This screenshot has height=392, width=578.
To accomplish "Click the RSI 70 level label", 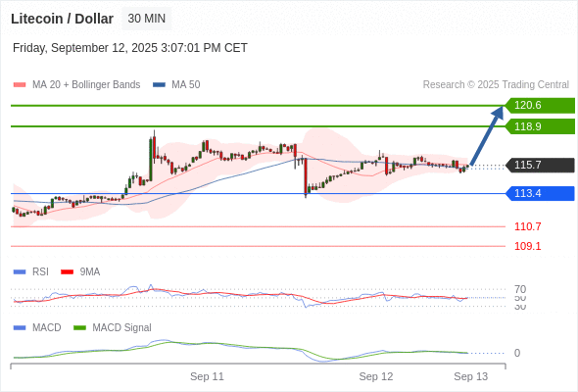I will [x=520, y=289].
